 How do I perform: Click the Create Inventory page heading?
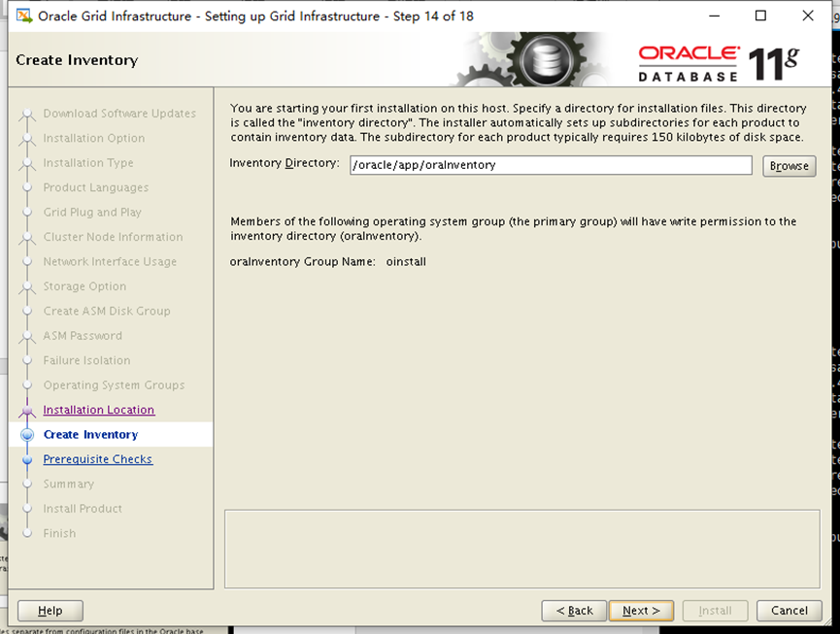(x=77, y=60)
